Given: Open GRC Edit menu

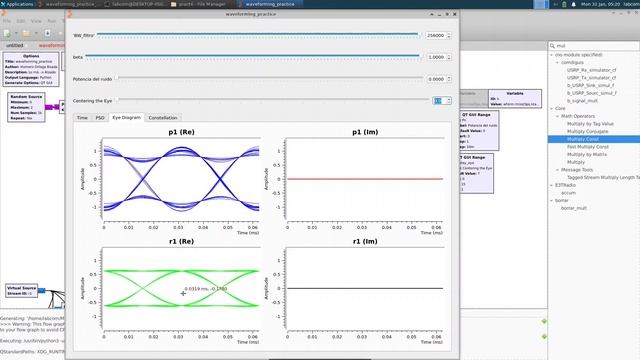Looking at the screenshot, I should coord(21,21).
